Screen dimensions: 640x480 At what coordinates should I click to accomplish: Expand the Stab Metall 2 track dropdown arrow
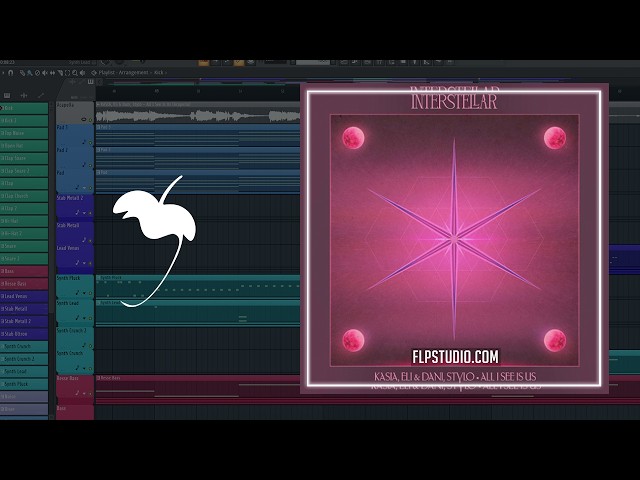coord(84,213)
